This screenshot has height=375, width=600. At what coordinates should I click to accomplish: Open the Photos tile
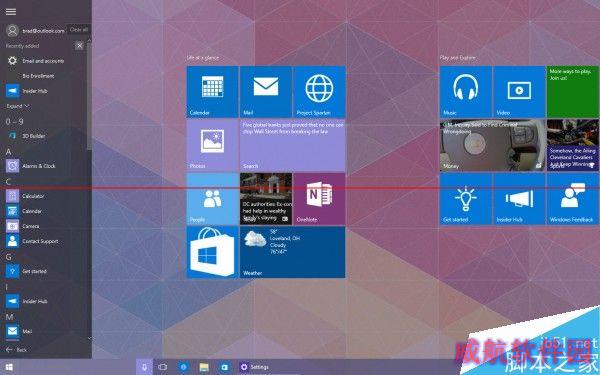(x=212, y=145)
